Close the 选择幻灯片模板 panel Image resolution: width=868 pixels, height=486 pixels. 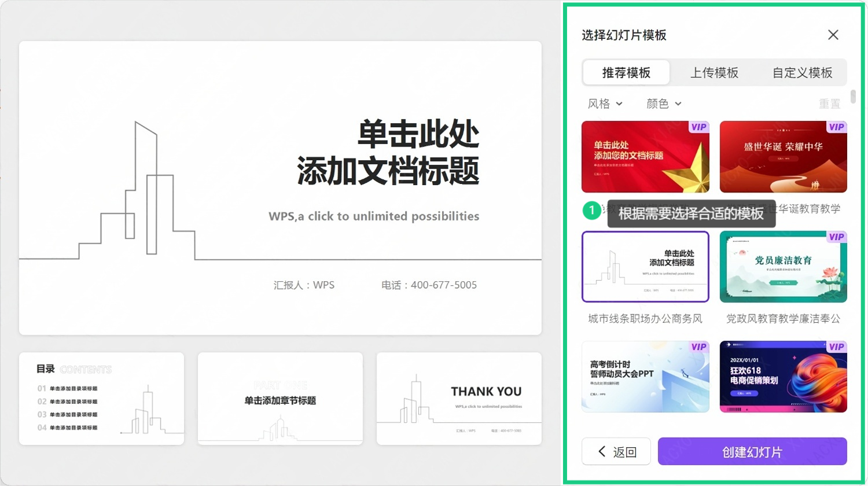[x=833, y=35]
